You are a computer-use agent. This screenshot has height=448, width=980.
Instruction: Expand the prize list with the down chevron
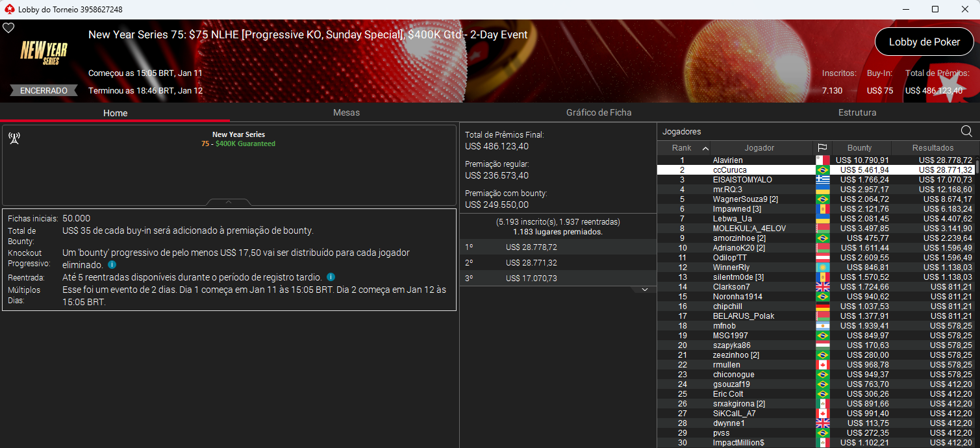point(644,288)
